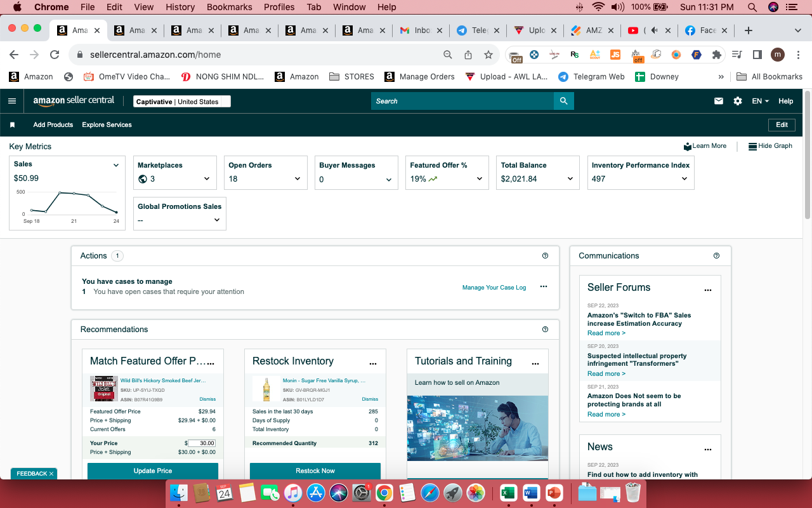
Task: Click the search magnifier button in Seller Central
Action: click(563, 101)
